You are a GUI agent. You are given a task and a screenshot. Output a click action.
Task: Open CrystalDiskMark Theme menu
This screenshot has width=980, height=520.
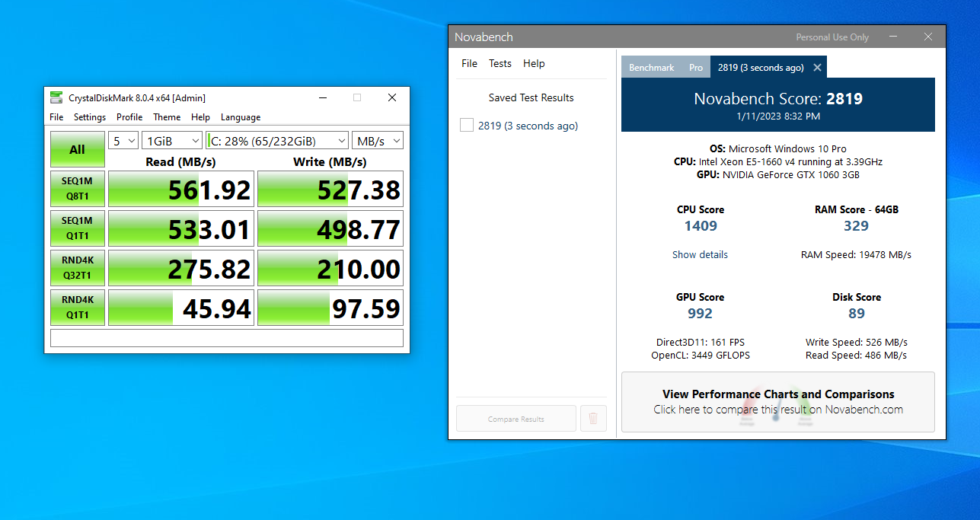[167, 117]
